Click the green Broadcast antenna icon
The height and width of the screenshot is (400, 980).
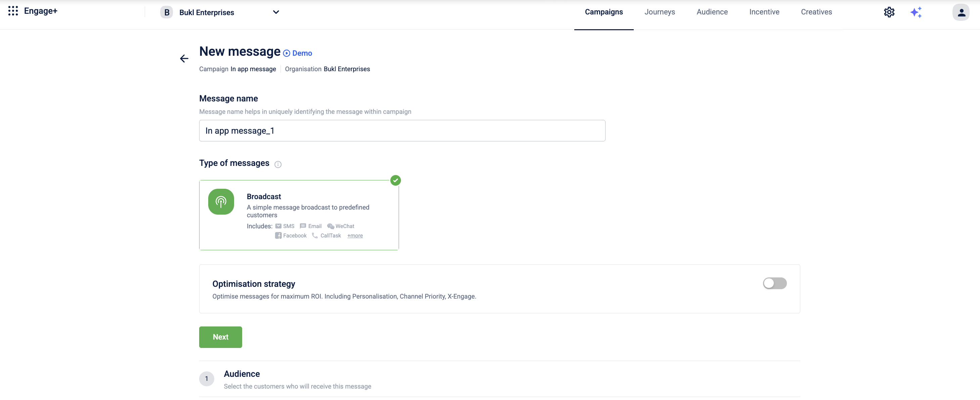221,202
